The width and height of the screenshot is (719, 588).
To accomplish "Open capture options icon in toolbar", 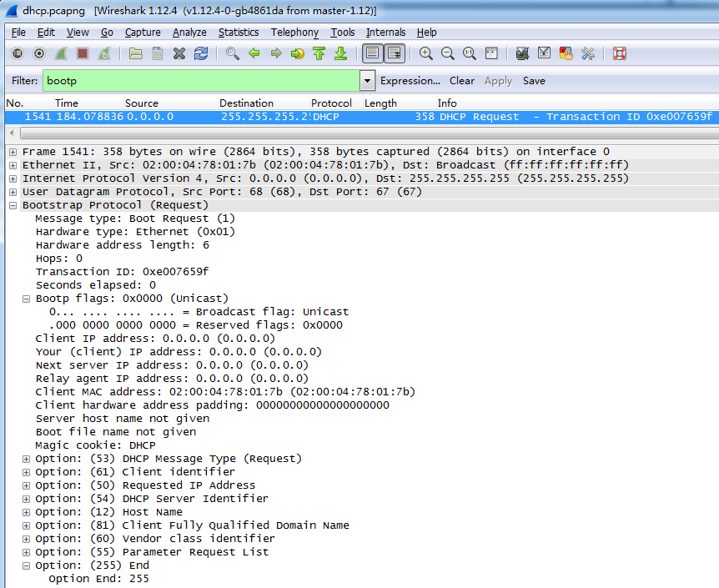I will coord(39,53).
